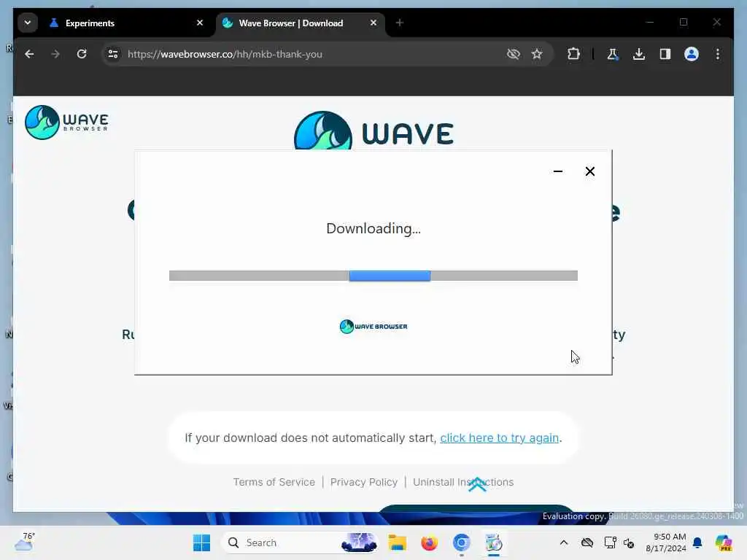747x560 pixels.
Task: Click the Wave Browser logo in installer dialog
Action: click(x=373, y=326)
